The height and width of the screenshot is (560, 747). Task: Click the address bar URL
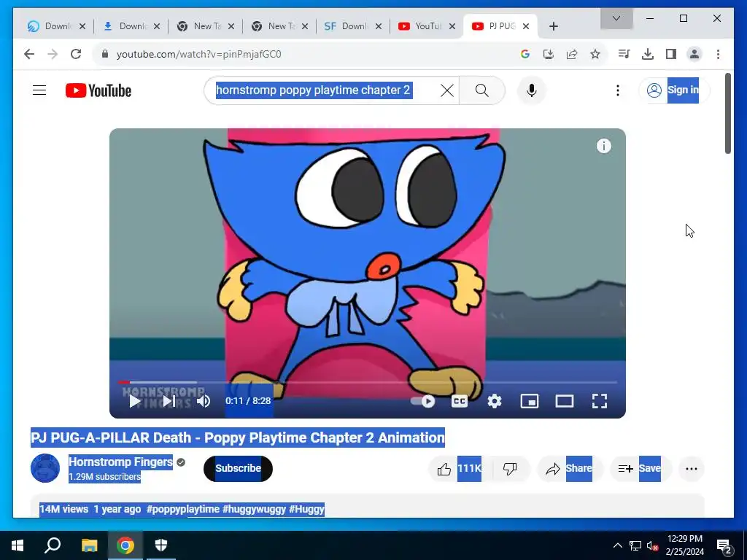click(199, 54)
